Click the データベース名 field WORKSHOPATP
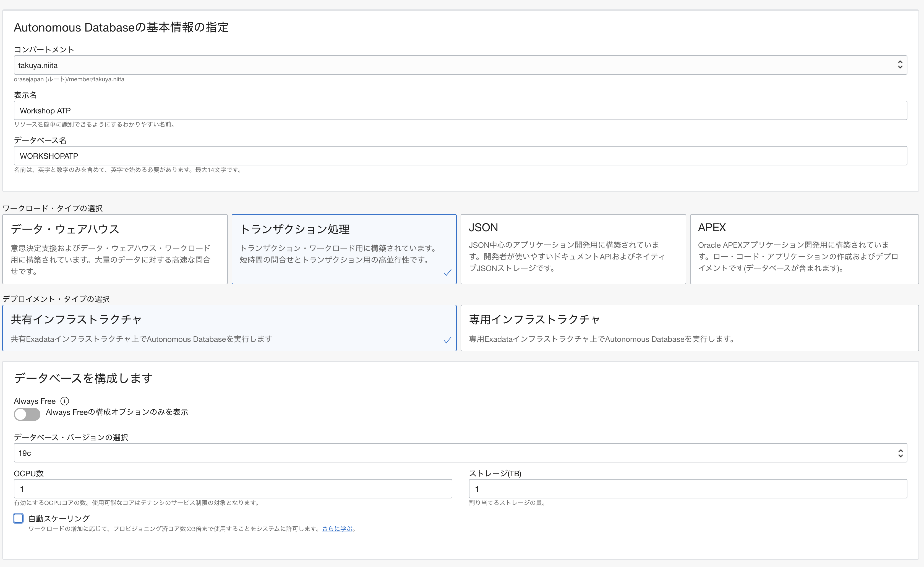Image resolution: width=924 pixels, height=567 pixels. point(460,156)
